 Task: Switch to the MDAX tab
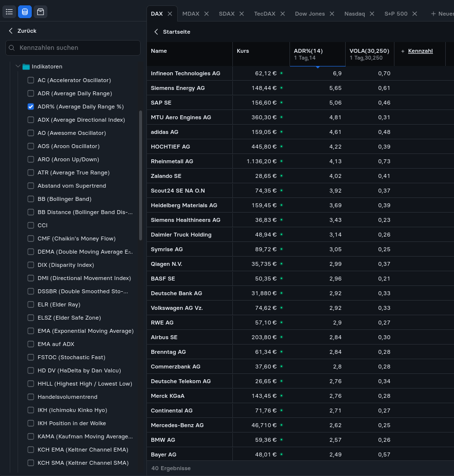tap(191, 14)
